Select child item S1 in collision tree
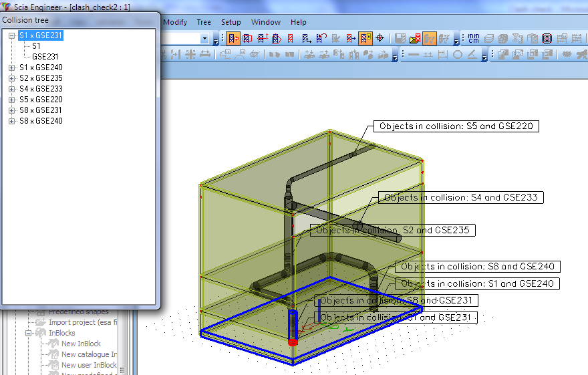This screenshot has width=588, height=375. coord(36,46)
